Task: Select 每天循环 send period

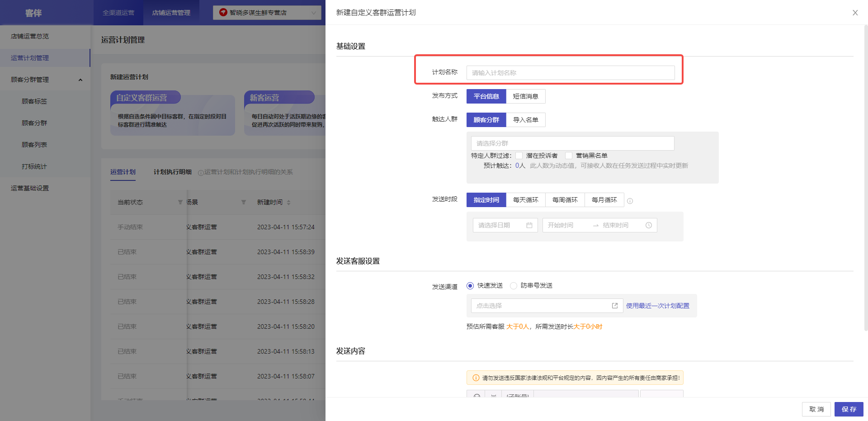Action: click(526, 200)
